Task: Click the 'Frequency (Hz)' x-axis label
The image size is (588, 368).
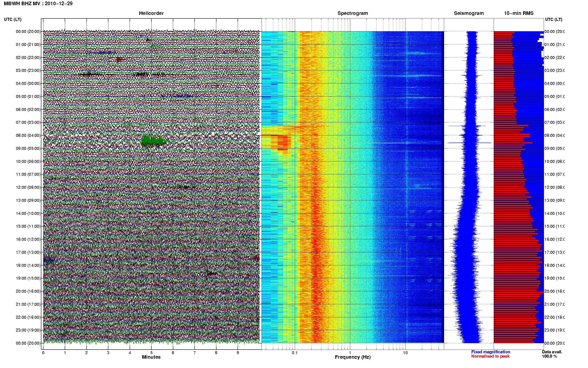Action: point(353,357)
